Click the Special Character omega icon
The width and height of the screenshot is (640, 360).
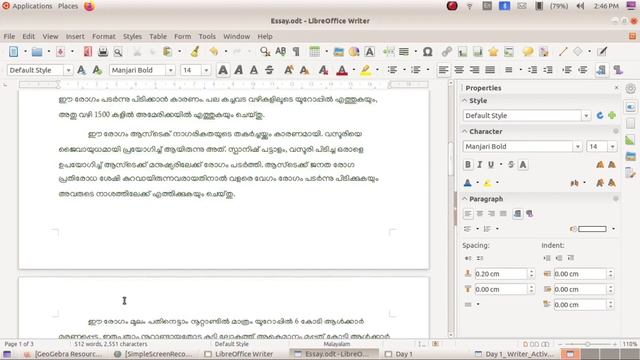click(427, 51)
